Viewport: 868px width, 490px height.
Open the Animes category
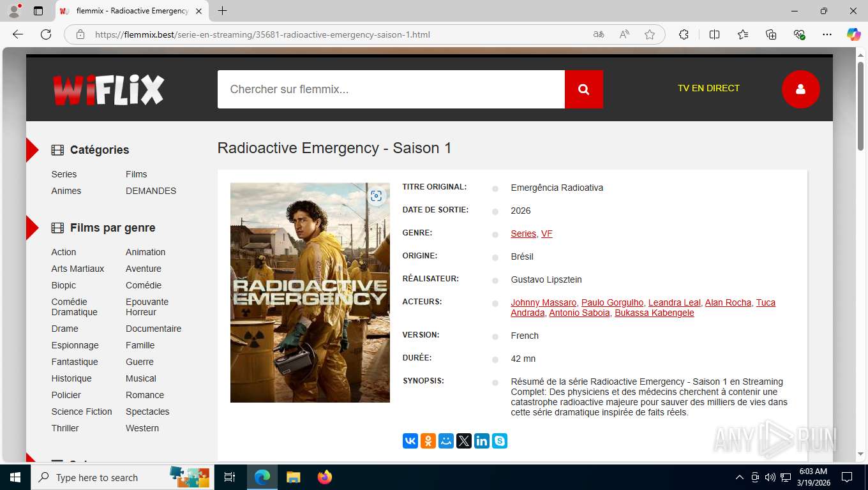(x=66, y=191)
